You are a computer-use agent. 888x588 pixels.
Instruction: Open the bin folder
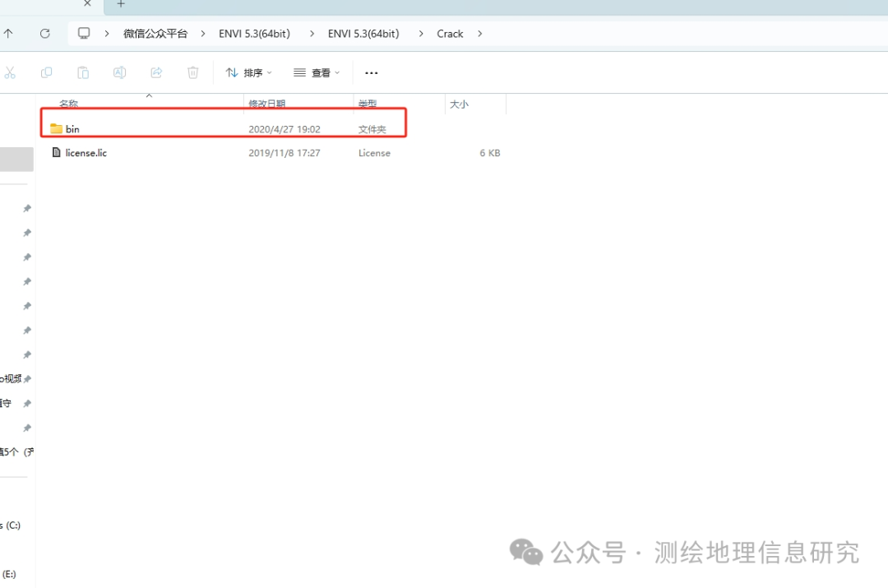point(73,128)
